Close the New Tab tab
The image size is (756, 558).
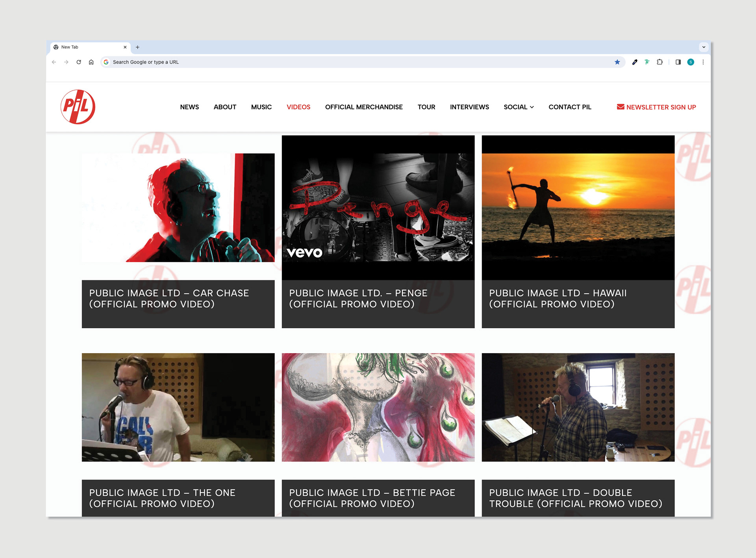coord(125,47)
